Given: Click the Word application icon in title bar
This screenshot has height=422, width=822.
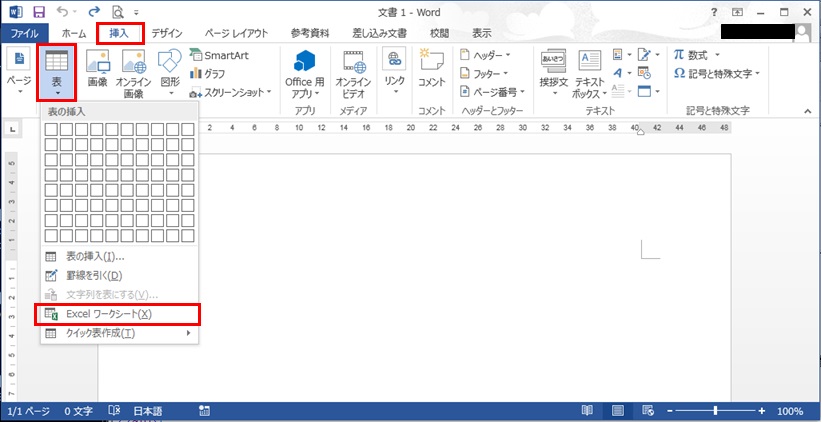Looking at the screenshot, I should [x=16, y=12].
